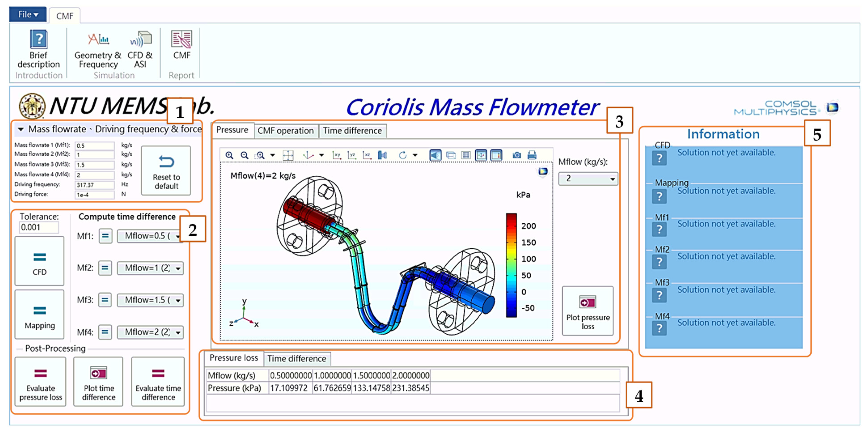The image size is (868, 434).
Task: Switch to YZ view
Action: pos(351,155)
